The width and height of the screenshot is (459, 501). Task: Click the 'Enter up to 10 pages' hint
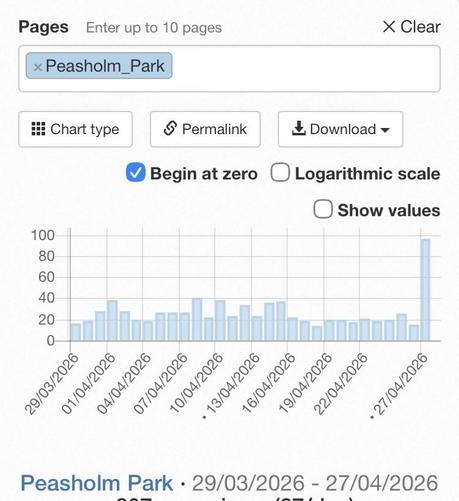tap(154, 28)
